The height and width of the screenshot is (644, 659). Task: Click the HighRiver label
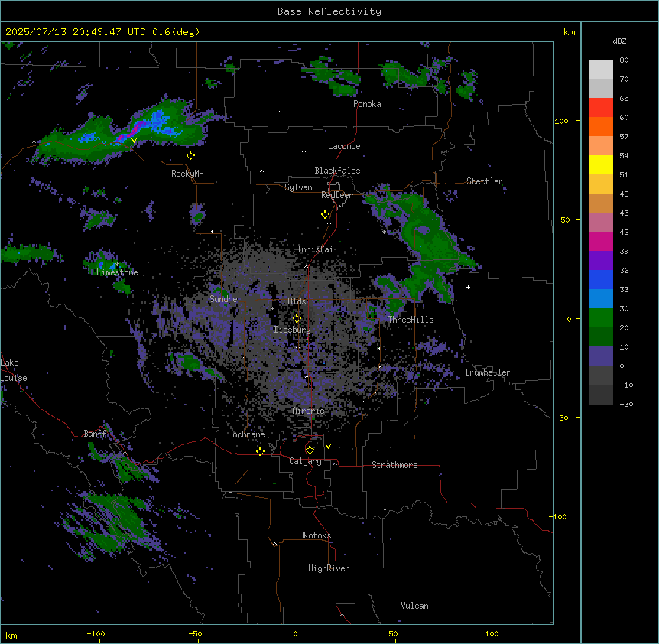[329, 568]
